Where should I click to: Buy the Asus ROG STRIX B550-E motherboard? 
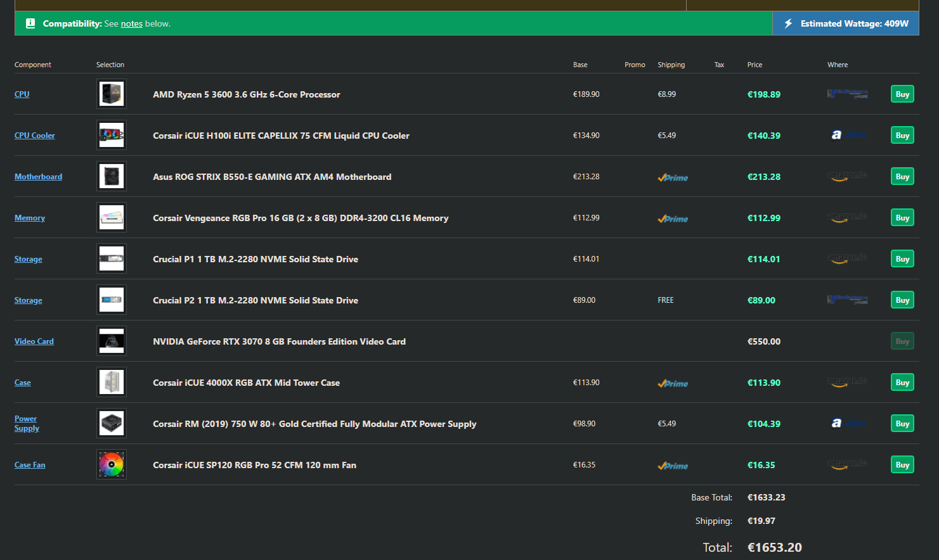point(902,176)
